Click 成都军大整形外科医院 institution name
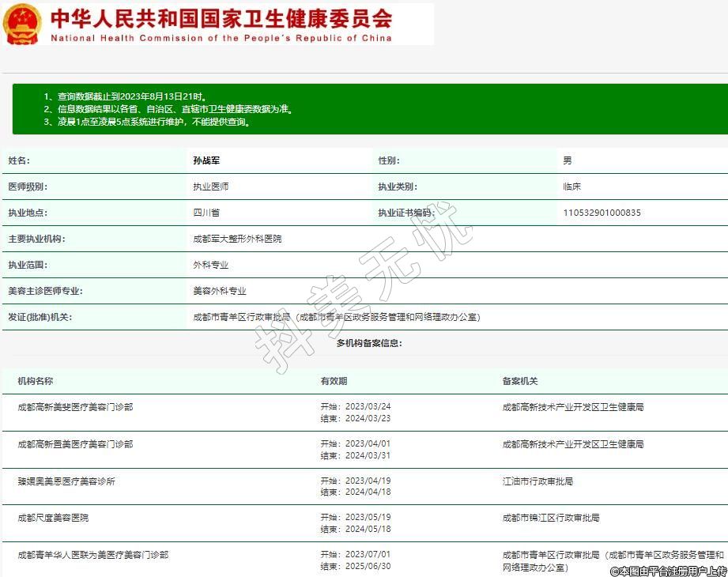Screen dimensions: 728x577 tap(237, 239)
